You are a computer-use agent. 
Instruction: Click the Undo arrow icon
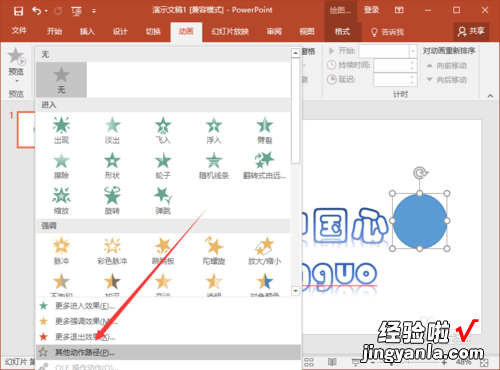click(x=36, y=11)
